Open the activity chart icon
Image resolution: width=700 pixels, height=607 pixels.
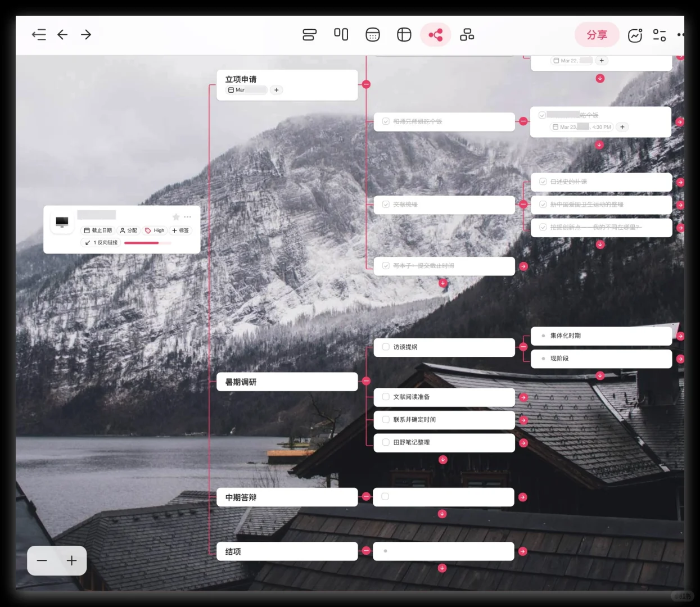(635, 35)
